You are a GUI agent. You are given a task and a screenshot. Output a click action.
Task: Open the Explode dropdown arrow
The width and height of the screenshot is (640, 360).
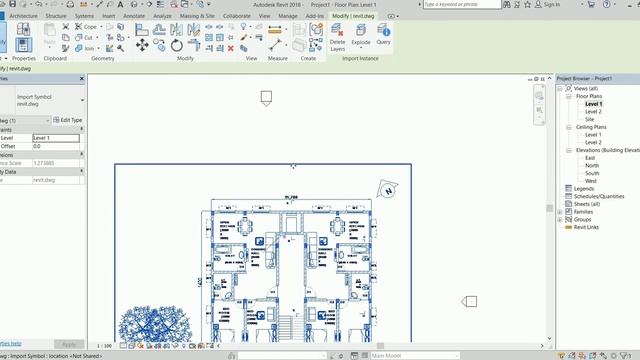point(361,48)
